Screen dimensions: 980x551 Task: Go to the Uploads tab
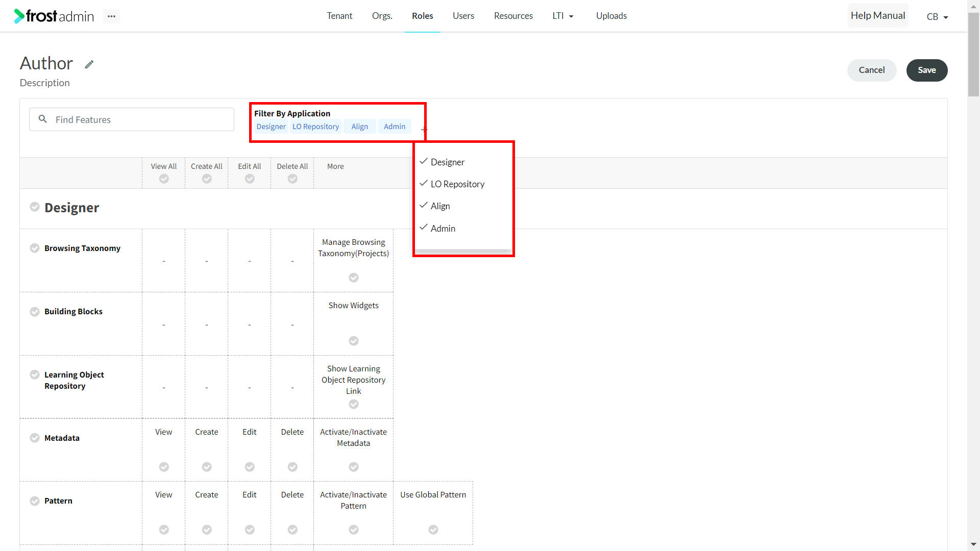coord(611,16)
